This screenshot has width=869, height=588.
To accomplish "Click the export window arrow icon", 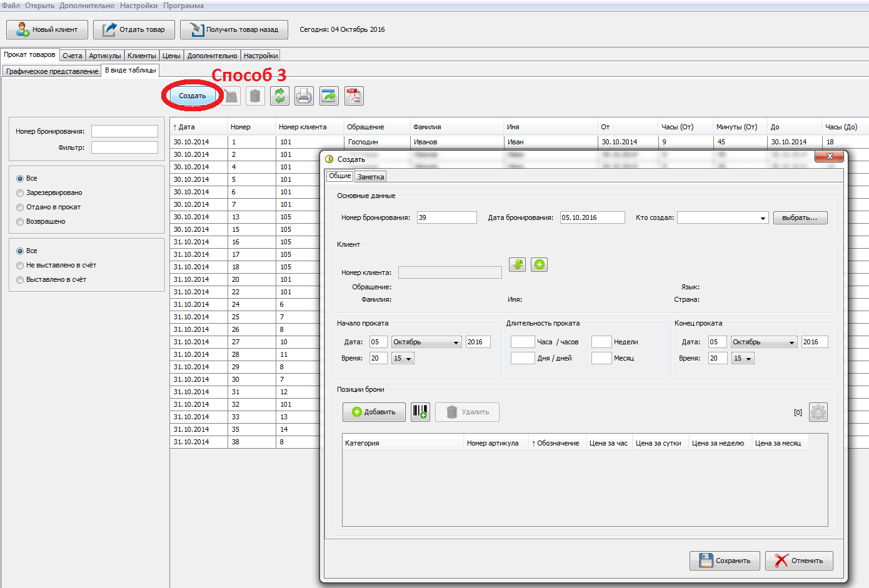I will (x=329, y=96).
